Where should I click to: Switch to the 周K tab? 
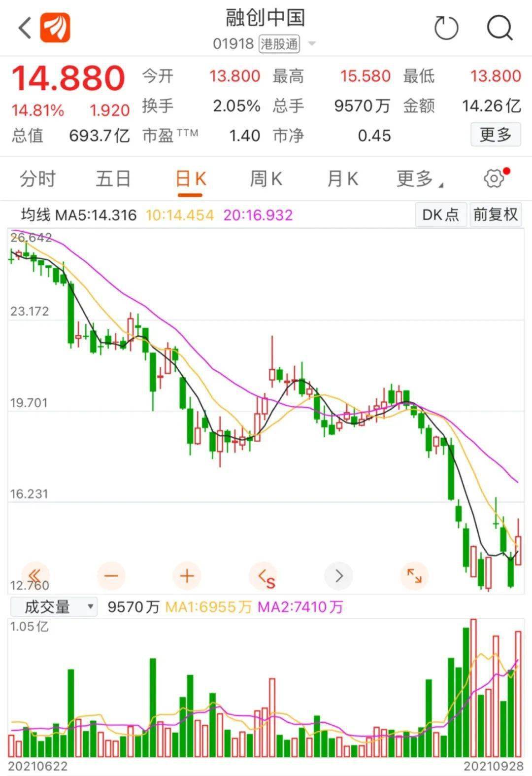[x=266, y=178]
